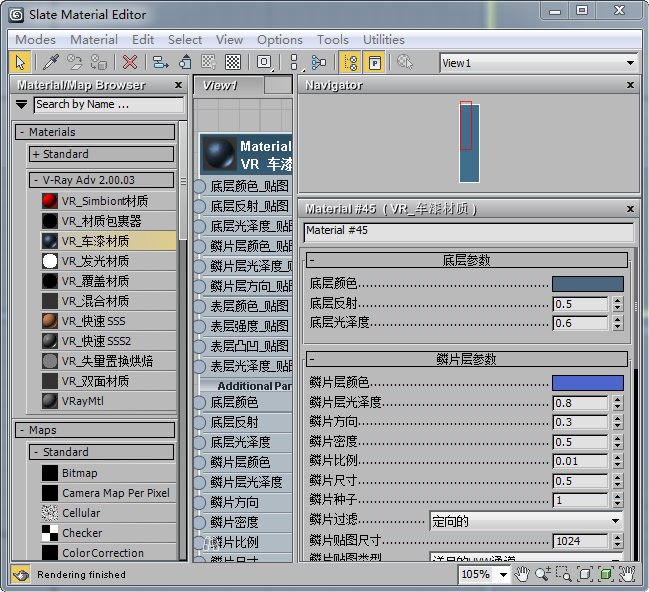This screenshot has height=592, width=649.
Task: Increase 底层光泽度 spinner value
Action: pyautogui.click(x=618, y=320)
